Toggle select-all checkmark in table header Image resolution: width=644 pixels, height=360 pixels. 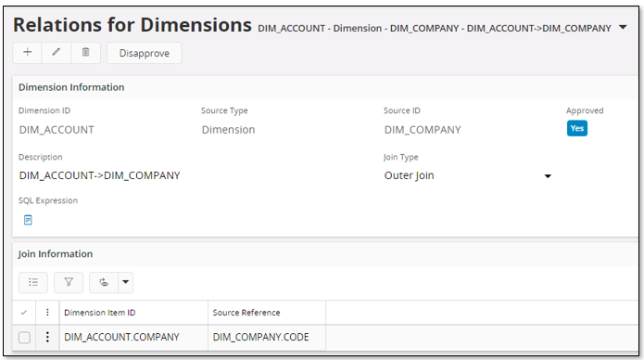[24, 313]
